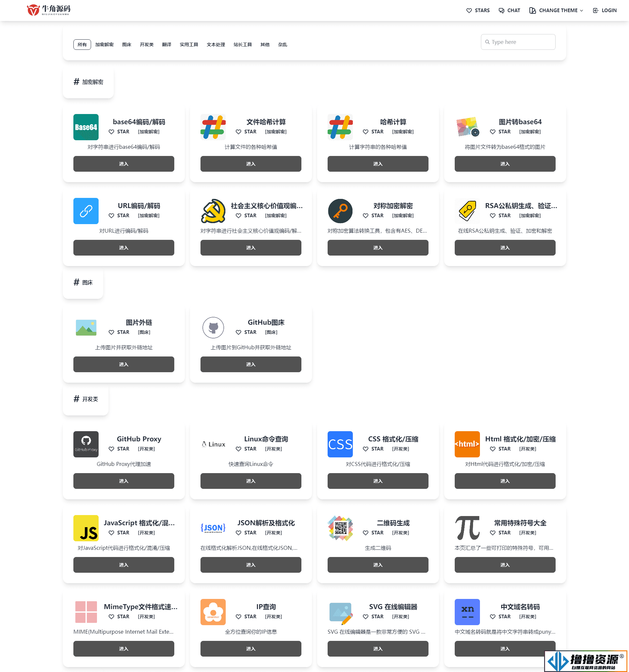The width and height of the screenshot is (629, 672).
Task: Click the 所有 tab
Action: coord(82,44)
